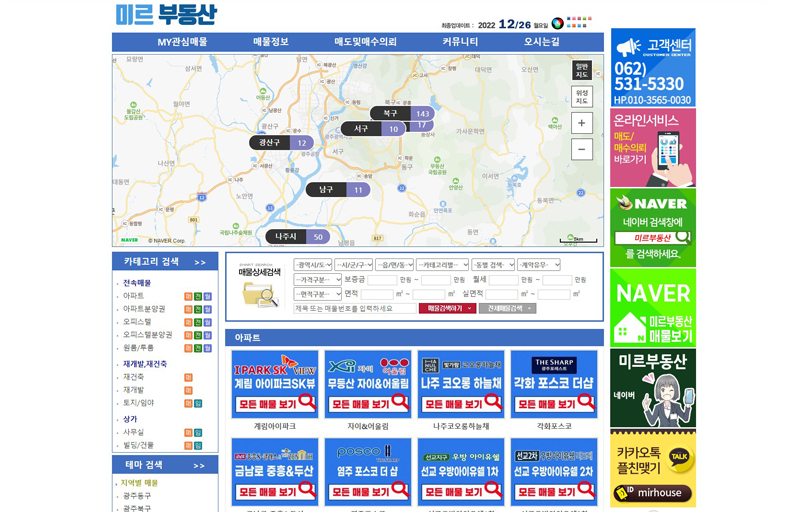Screen dimensions: 800x512
Task: Open the 카카오톡 플친맺기 banner
Action: tap(653, 468)
